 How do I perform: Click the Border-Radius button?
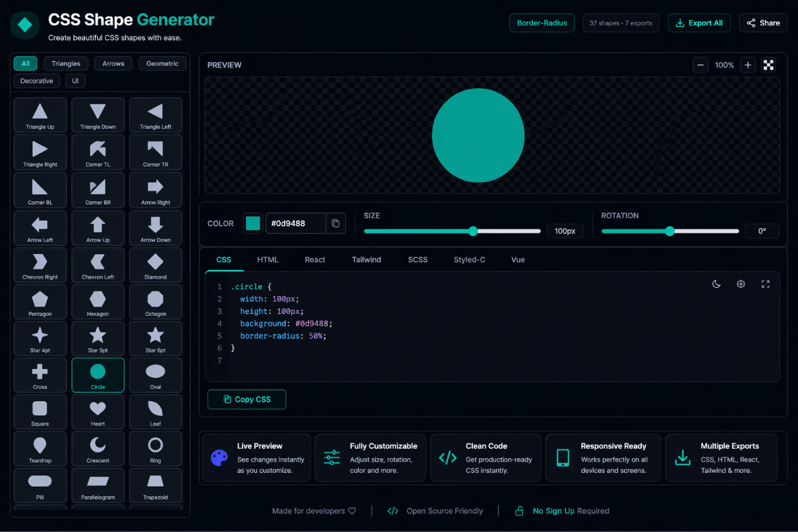(x=542, y=23)
